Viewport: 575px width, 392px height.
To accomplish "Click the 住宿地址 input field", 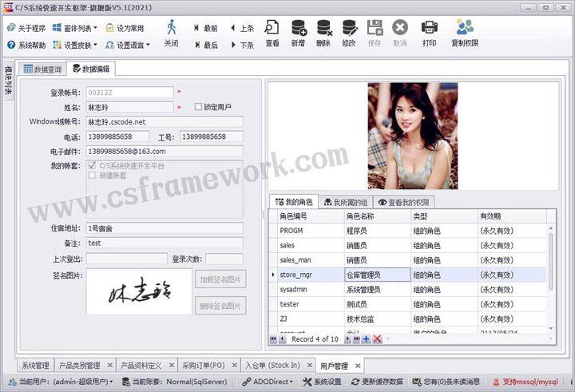I will click(164, 228).
